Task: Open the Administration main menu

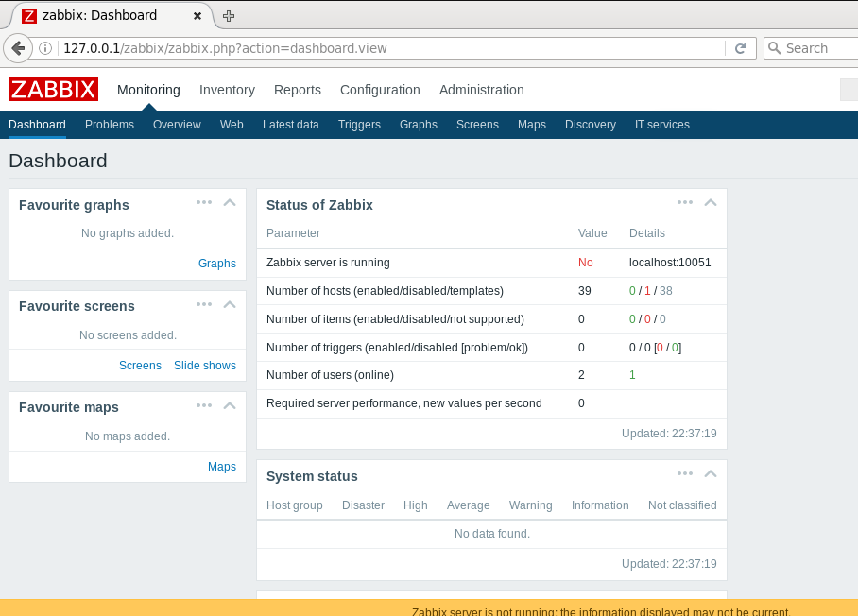Action: [482, 90]
